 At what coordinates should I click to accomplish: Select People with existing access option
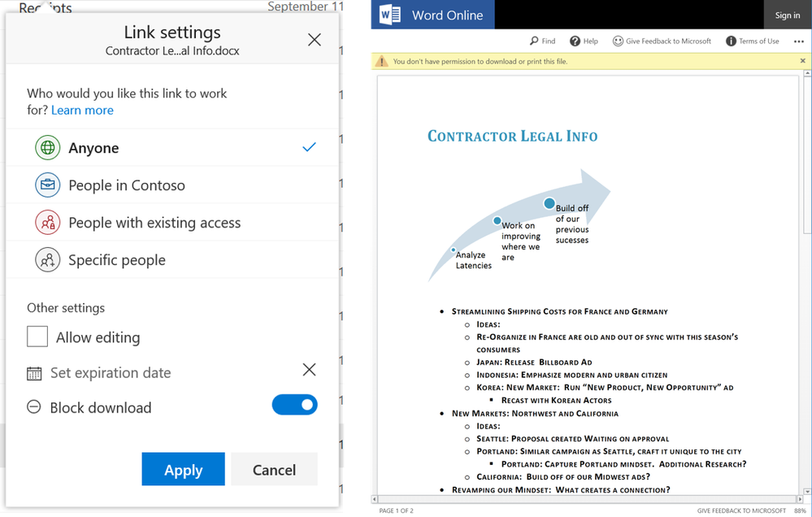click(172, 222)
